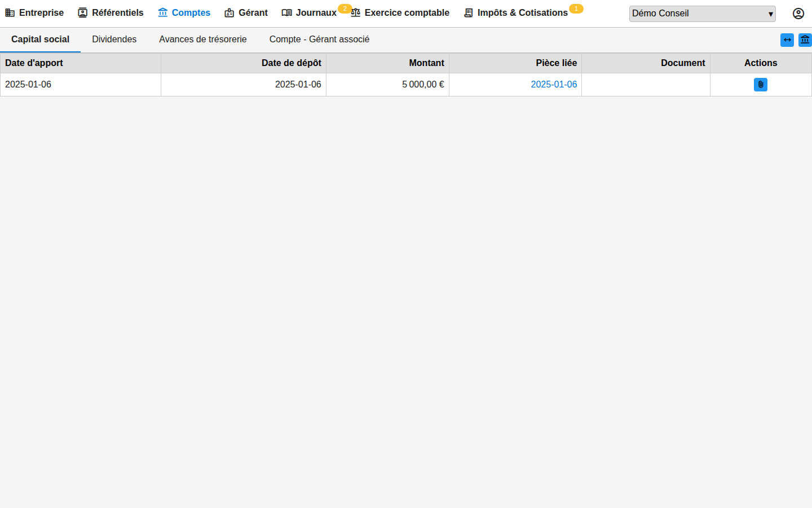Click the "5 000,00 €" amount cell
Image resolution: width=812 pixels, height=508 pixels.
point(388,85)
